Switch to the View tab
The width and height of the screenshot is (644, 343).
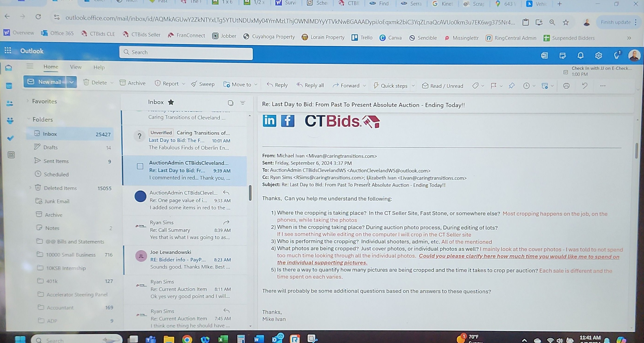click(x=76, y=67)
